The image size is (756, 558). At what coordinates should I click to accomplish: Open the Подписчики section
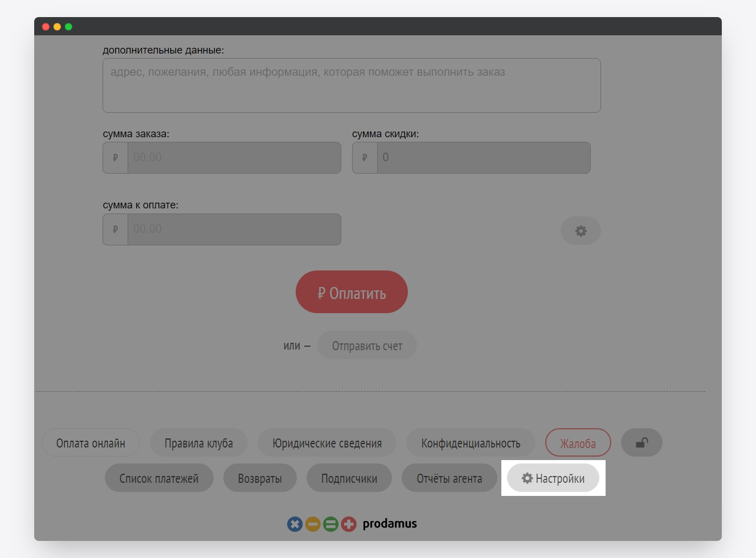tap(349, 478)
